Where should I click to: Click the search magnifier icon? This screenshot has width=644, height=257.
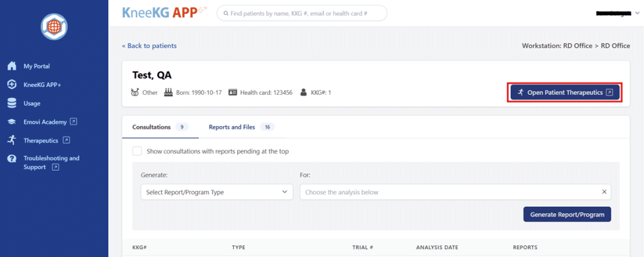tap(226, 13)
